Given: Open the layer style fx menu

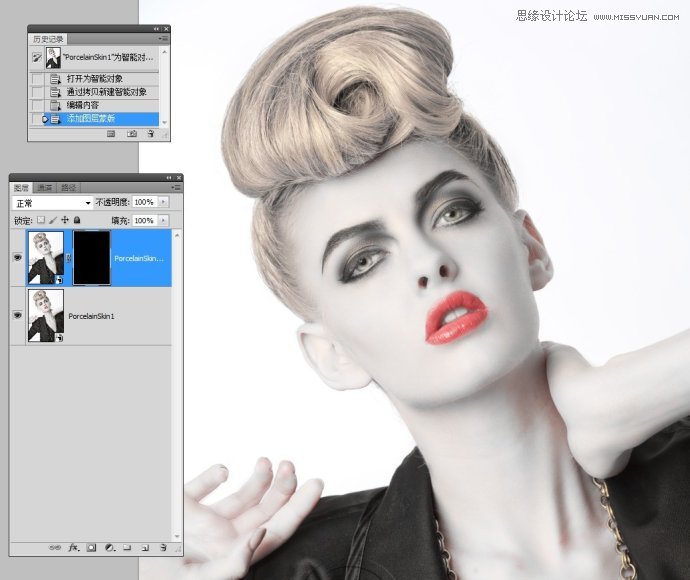Looking at the screenshot, I should 73,547.
